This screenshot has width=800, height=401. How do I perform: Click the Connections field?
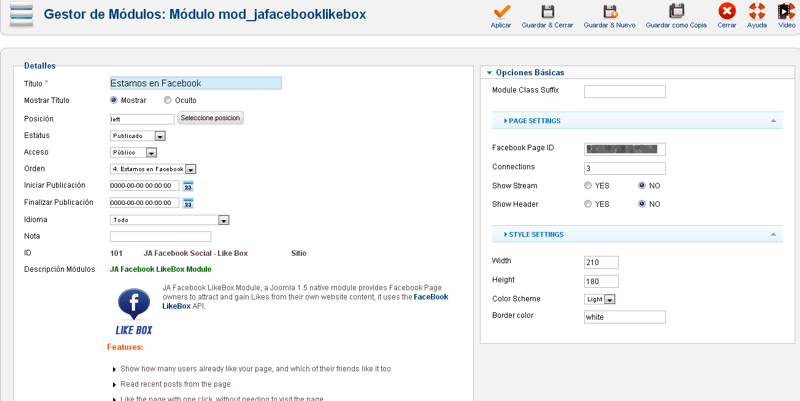pyautogui.click(x=625, y=168)
